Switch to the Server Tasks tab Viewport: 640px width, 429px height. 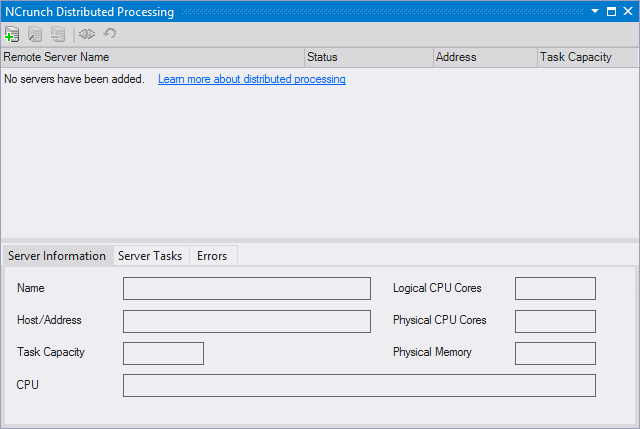(150, 256)
